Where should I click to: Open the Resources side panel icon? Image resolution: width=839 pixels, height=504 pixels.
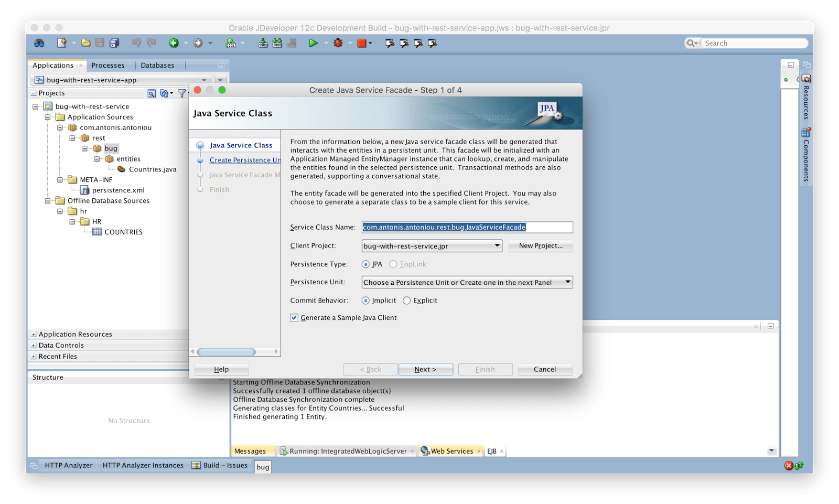point(806,79)
